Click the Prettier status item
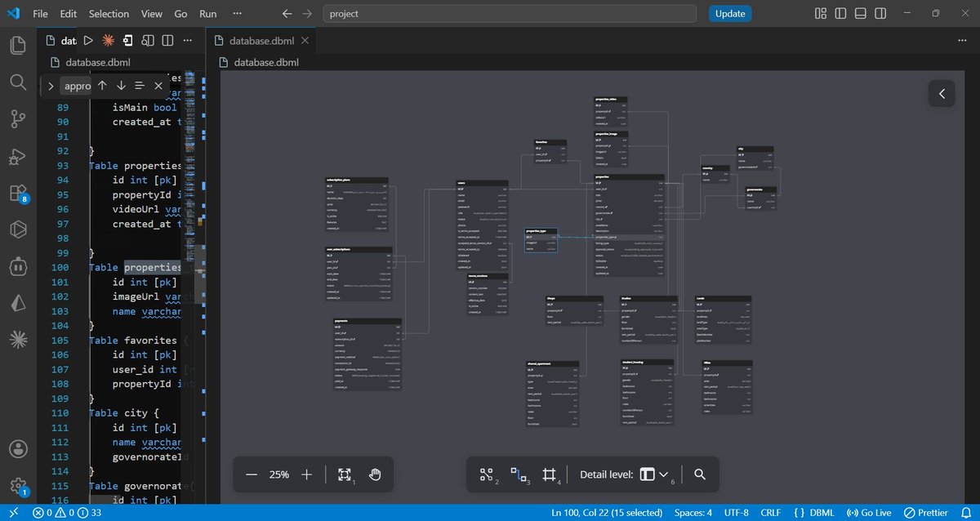 tap(926, 513)
